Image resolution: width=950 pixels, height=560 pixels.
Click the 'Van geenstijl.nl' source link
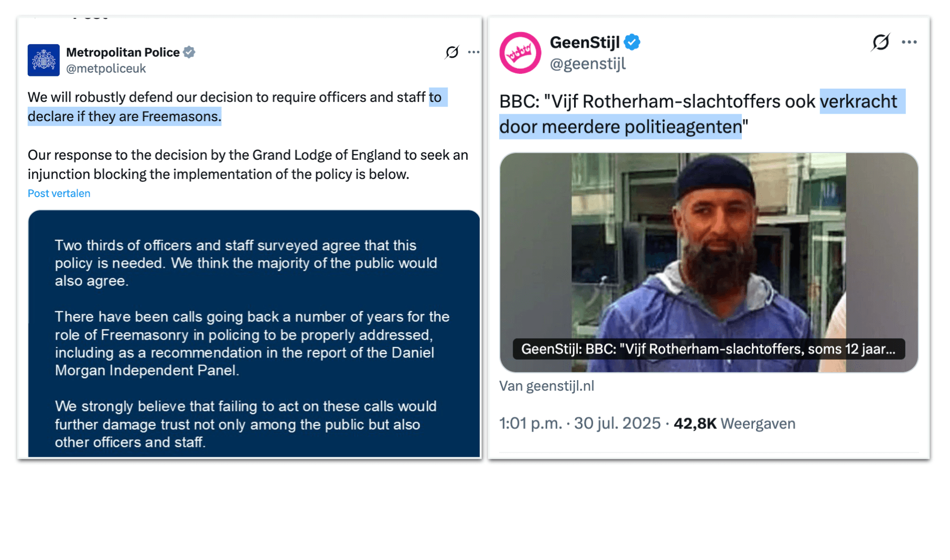[546, 386]
